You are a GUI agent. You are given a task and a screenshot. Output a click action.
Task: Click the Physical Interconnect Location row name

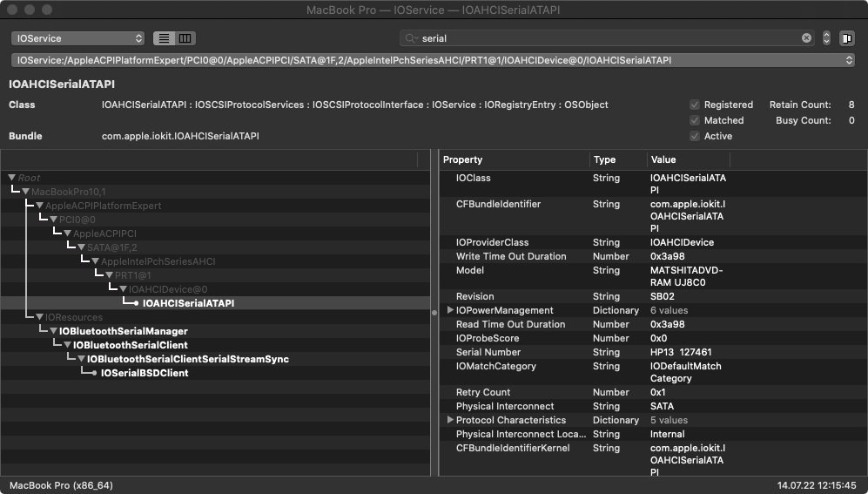coord(521,434)
